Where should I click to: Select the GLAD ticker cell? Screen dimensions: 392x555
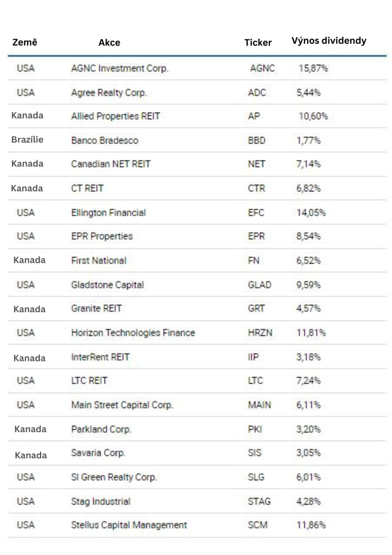[259, 285]
